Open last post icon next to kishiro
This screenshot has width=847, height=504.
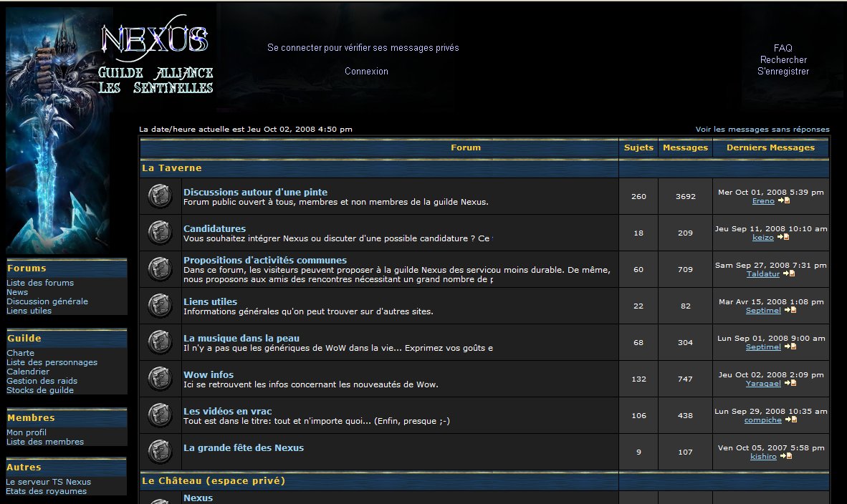[x=786, y=456]
